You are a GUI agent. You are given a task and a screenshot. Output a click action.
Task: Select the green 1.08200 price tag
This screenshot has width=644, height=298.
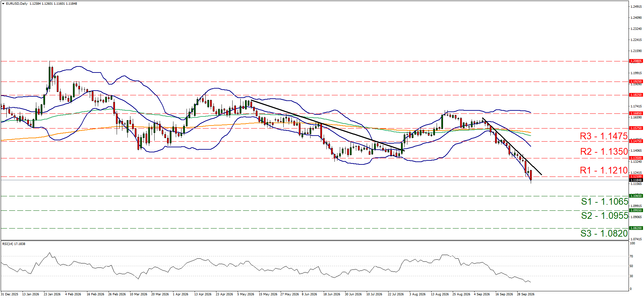[x=636, y=228]
